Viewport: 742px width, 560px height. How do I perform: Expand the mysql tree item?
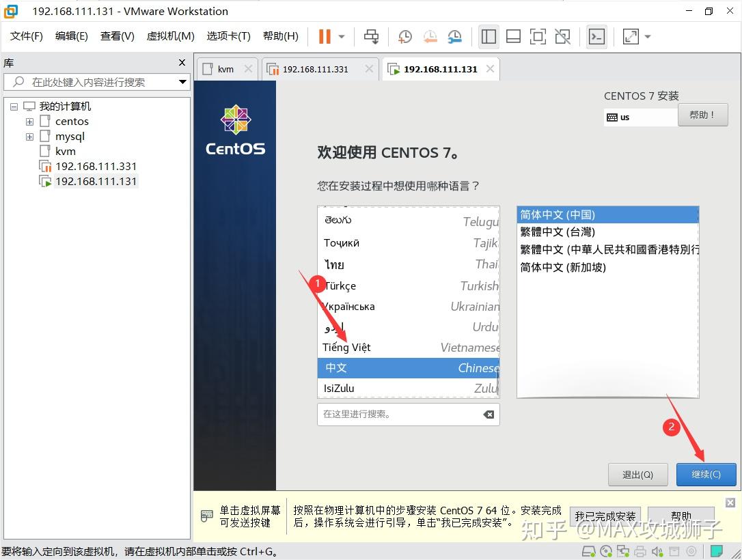click(x=29, y=136)
